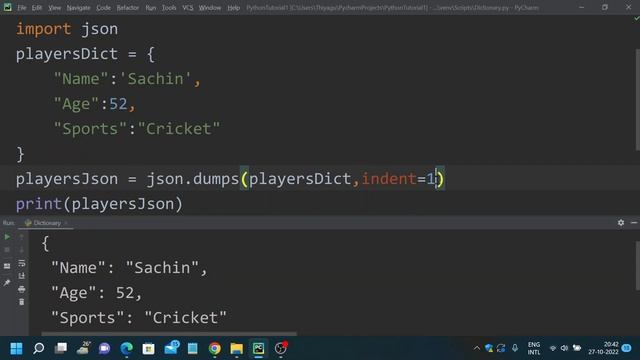The height and width of the screenshot is (360, 640).
Task: Click the 52 age value in the editor
Action: [x=118, y=104]
